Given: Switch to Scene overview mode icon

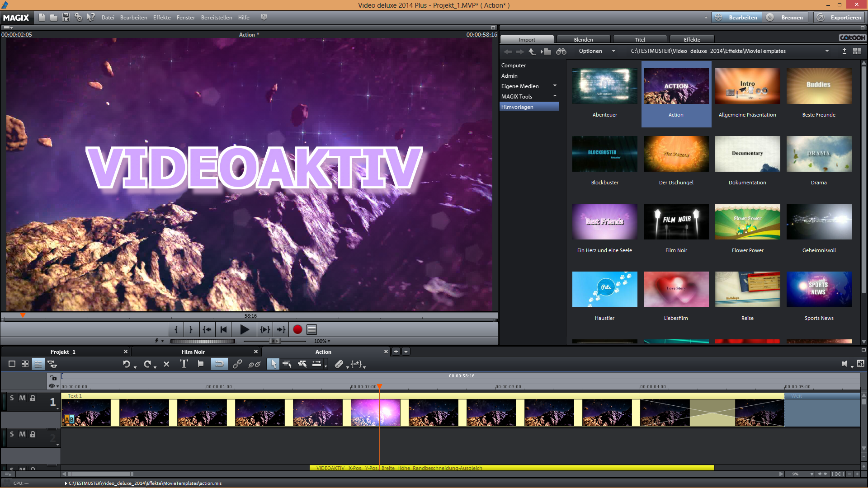Looking at the screenshot, I should (x=25, y=364).
